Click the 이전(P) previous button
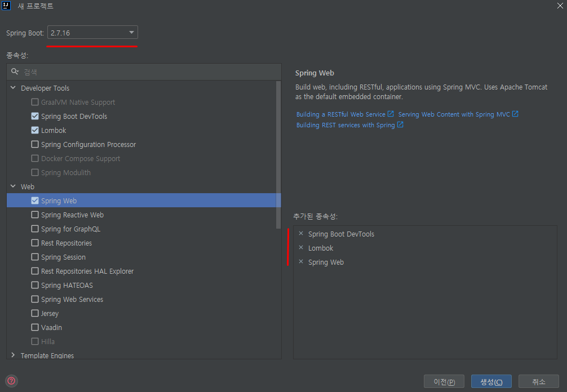This screenshot has width=567, height=392. [x=444, y=381]
